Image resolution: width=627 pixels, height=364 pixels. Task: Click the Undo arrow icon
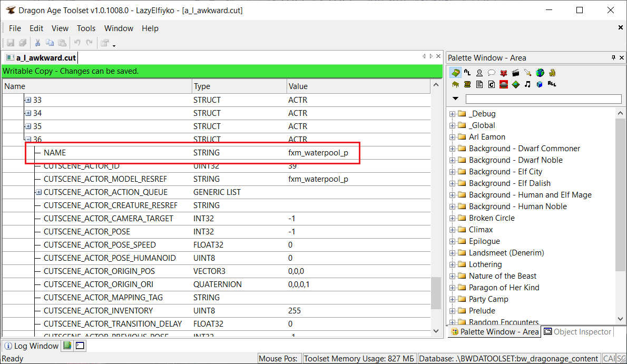pyautogui.click(x=77, y=42)
